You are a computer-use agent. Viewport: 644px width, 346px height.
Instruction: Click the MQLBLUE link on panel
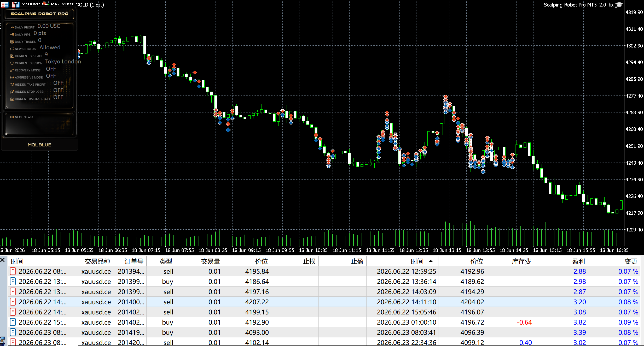(x=39, y=145)
